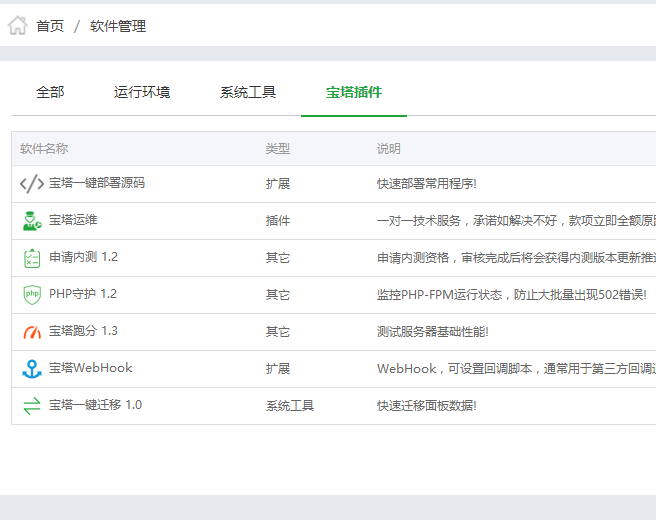The image size is (656, 520).
Task: Click the PHP守护 shield icon
Action: pyautogui.click(x=32, y=295)
